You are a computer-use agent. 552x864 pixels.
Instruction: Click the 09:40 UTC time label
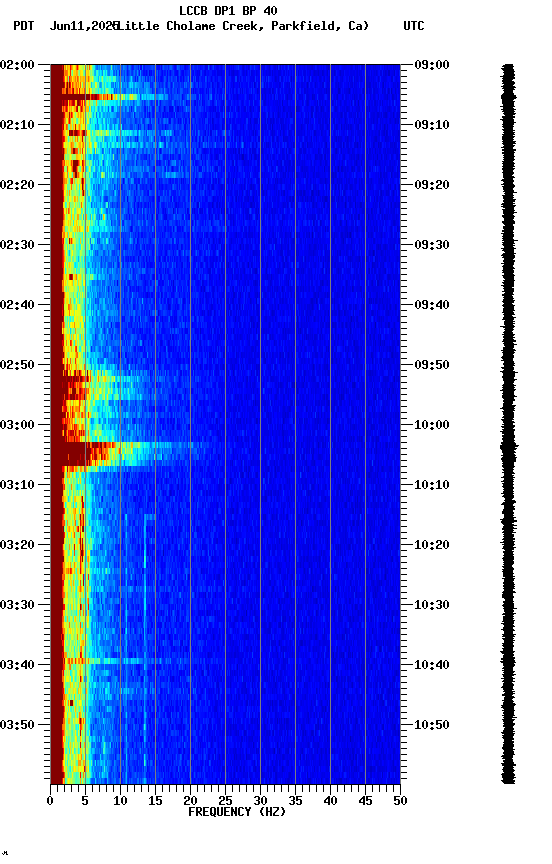coord(432,305)
